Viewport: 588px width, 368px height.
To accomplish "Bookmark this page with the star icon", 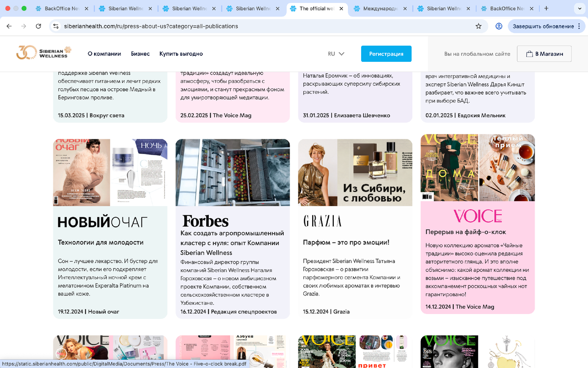I will [x=479, y=26].
